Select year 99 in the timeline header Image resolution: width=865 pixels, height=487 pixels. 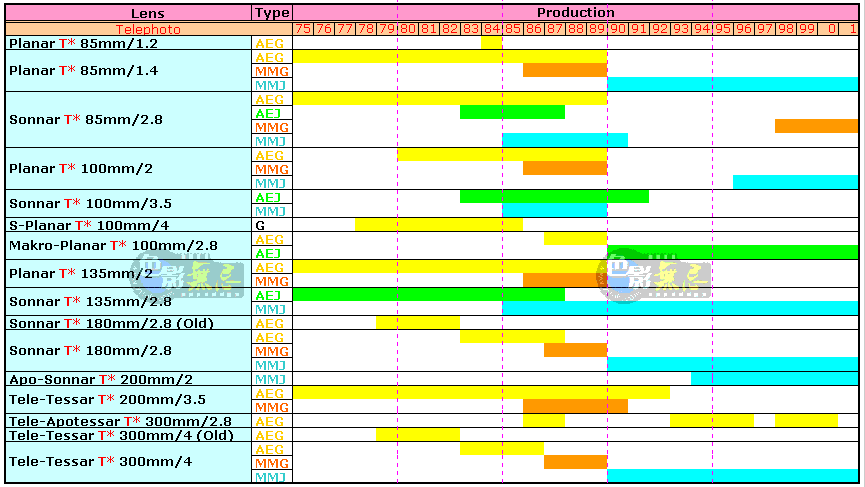[x=807, y=29]
